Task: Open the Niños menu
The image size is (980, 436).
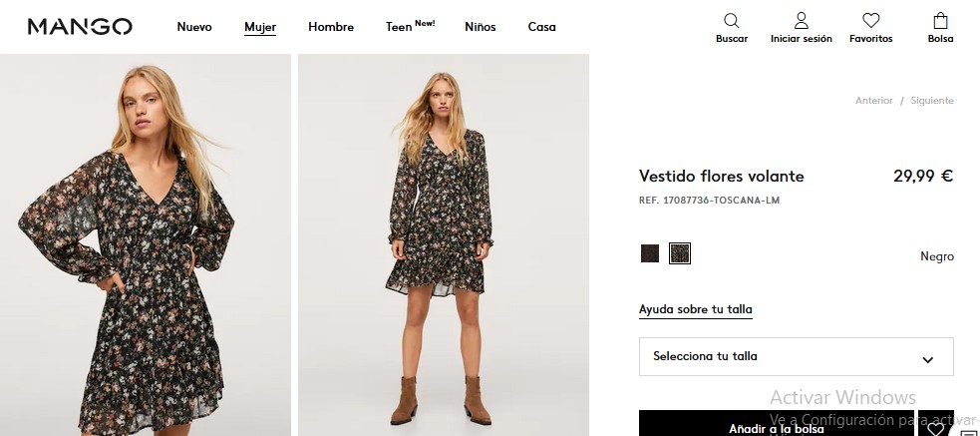Action: [480, 27]
